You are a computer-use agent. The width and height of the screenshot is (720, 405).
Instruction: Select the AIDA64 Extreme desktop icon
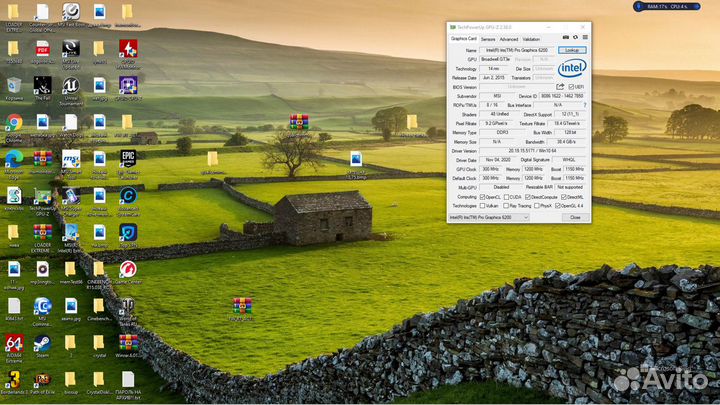tap(14, 343)
